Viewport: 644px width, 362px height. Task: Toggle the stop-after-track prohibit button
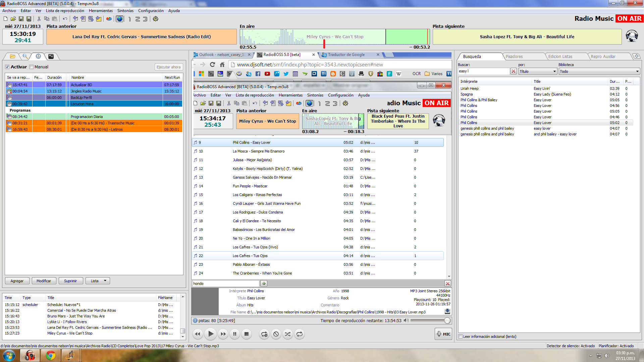coord(276,334)
